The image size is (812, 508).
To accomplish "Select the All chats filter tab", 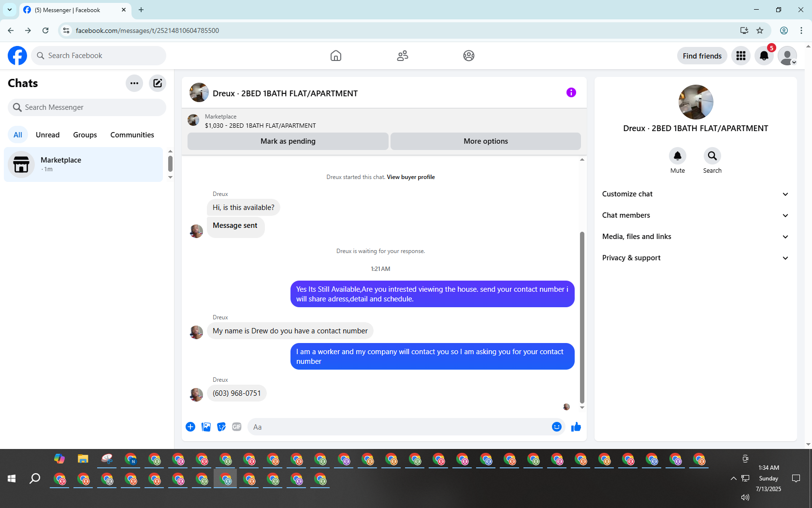I will pos(18,135).
